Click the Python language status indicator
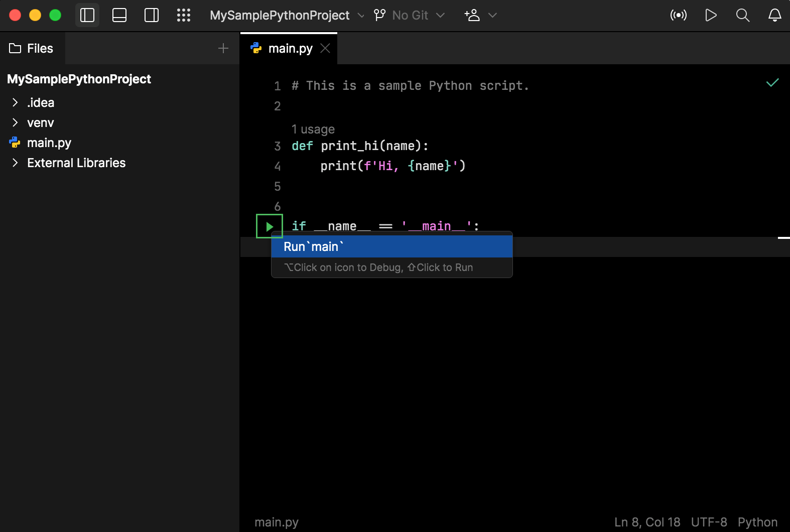The height and width of the screenshot is (532, 790). 757,522
